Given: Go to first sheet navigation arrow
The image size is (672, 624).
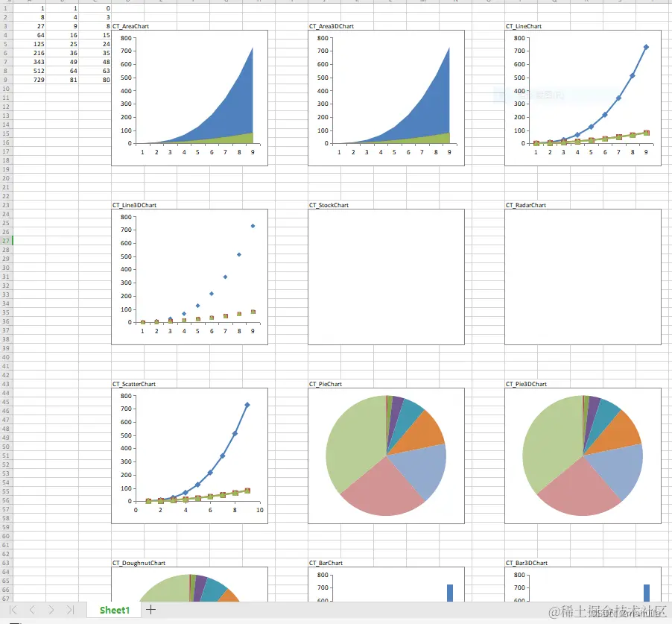Looking at the screenshot, I should (13, 610).
